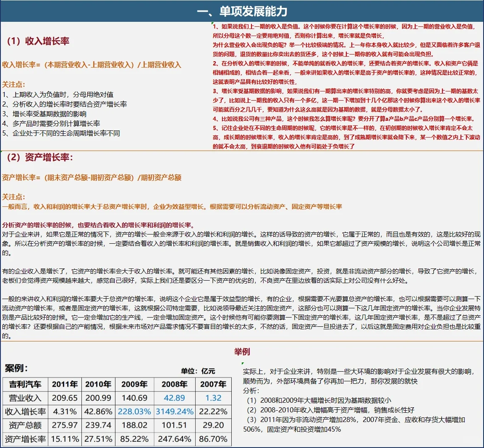Click the cell showing 27.51%
This screenshot has width=484, height=448.
coord(98,439)
